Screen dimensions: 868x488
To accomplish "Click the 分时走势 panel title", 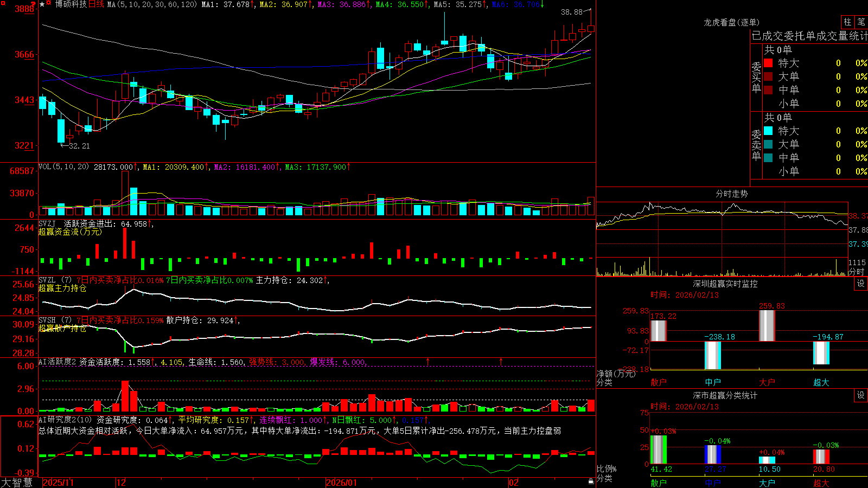I will click(x=731, y=194).
